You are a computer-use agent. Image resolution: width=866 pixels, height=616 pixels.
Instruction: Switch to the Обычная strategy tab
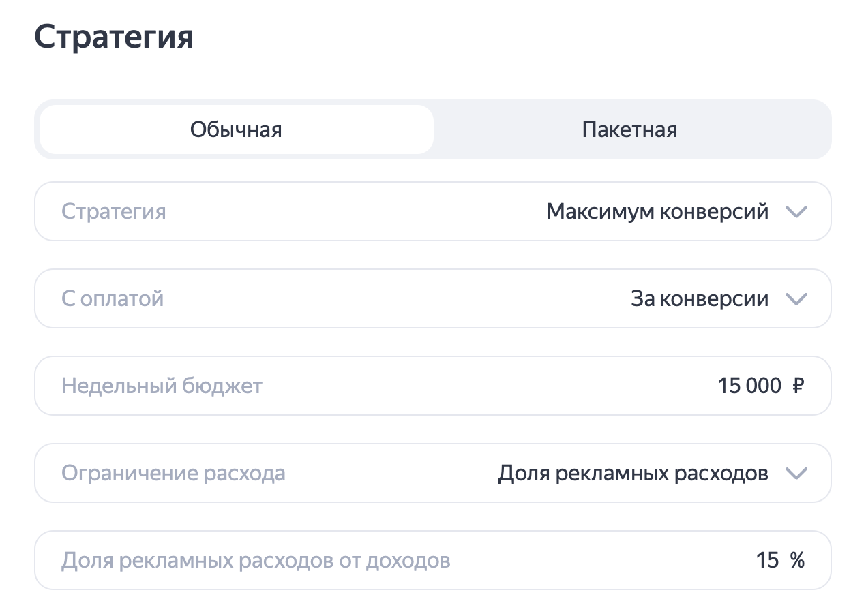(x=236, y=129)
